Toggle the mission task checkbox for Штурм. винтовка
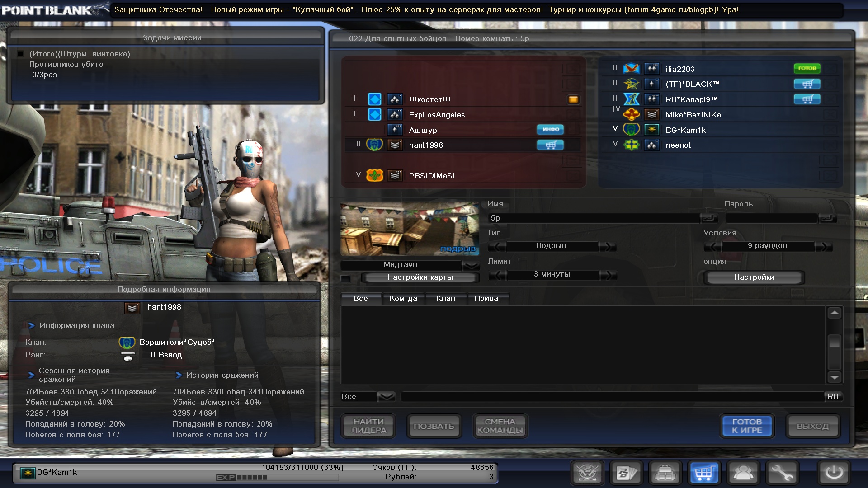This screenshot has width=868, height=488. [20, 54]
